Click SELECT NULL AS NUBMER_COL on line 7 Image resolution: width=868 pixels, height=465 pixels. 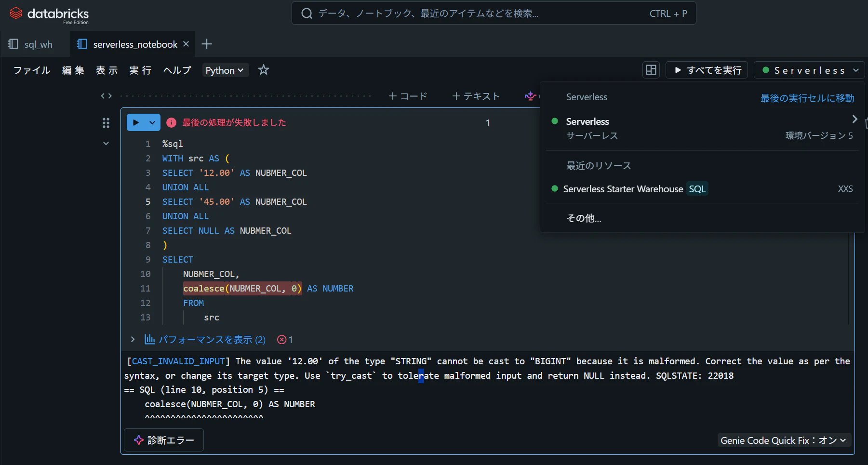[227, 230]
